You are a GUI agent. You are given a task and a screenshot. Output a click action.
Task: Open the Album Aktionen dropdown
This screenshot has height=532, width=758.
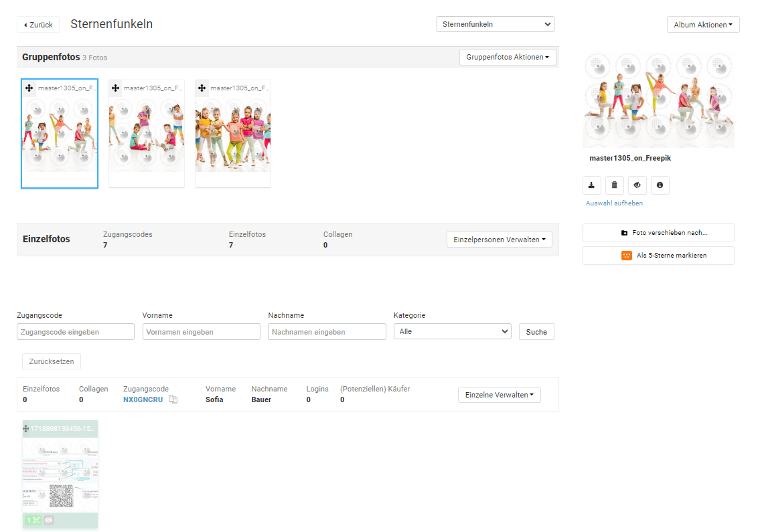click(x=703, y=25)
